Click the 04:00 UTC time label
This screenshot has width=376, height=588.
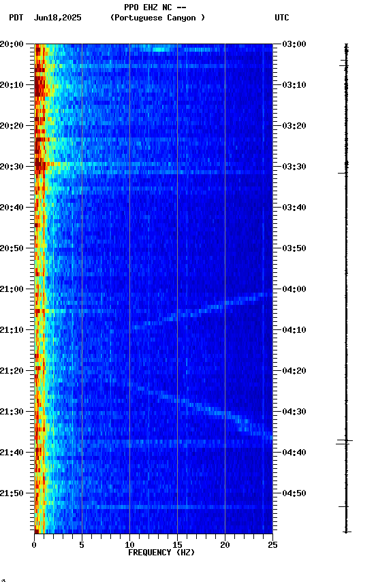pos(294,289)
